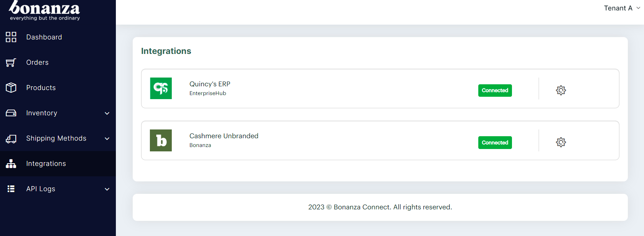The height and width of the screenshot is (236, 644).
Task: Open the Dashboard panel icon
Action: 11,37
